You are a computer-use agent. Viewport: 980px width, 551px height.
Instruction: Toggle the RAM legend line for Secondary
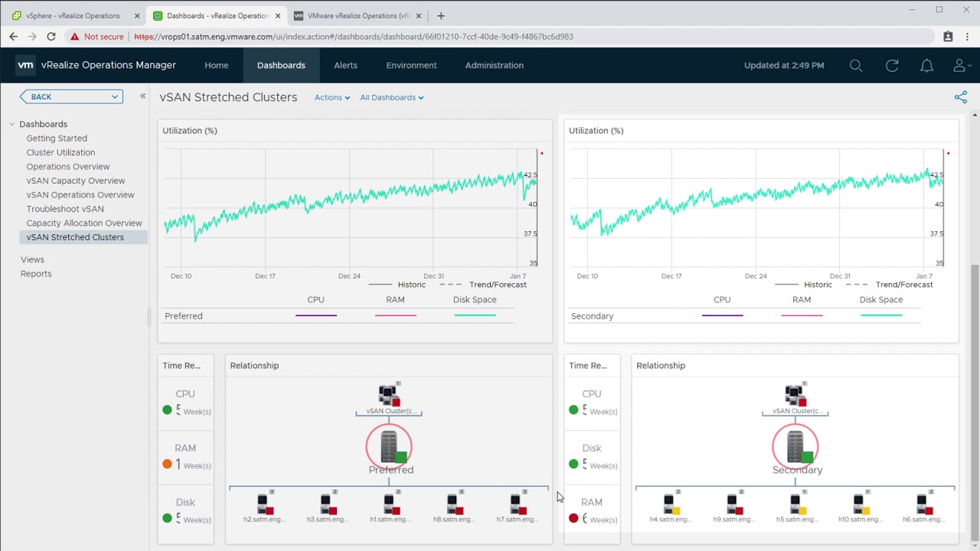tap(802, 315)
